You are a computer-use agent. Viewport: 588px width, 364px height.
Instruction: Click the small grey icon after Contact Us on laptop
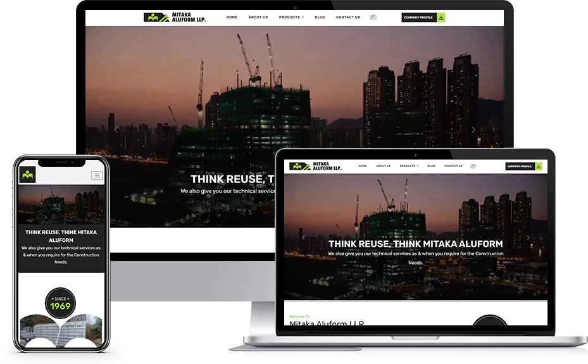tap(473, 166)
